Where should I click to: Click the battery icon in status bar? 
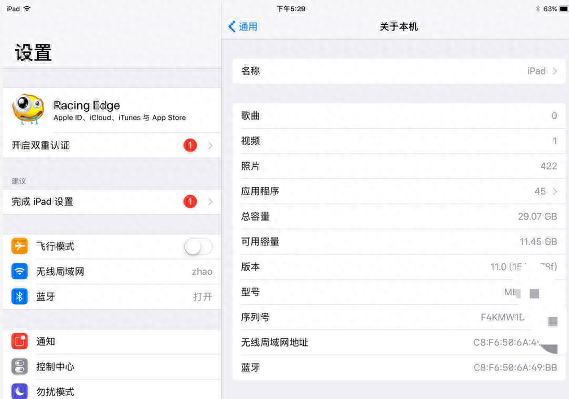click(563, 9)
